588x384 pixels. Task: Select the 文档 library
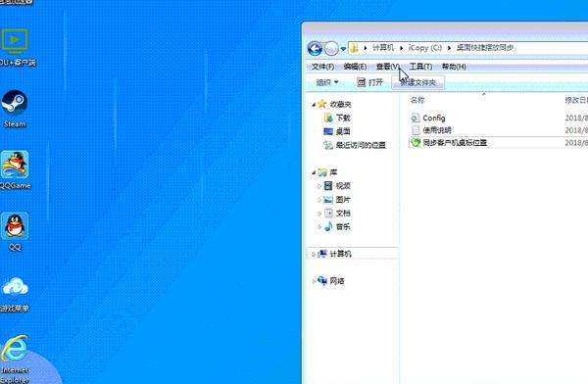pos(343,213)
